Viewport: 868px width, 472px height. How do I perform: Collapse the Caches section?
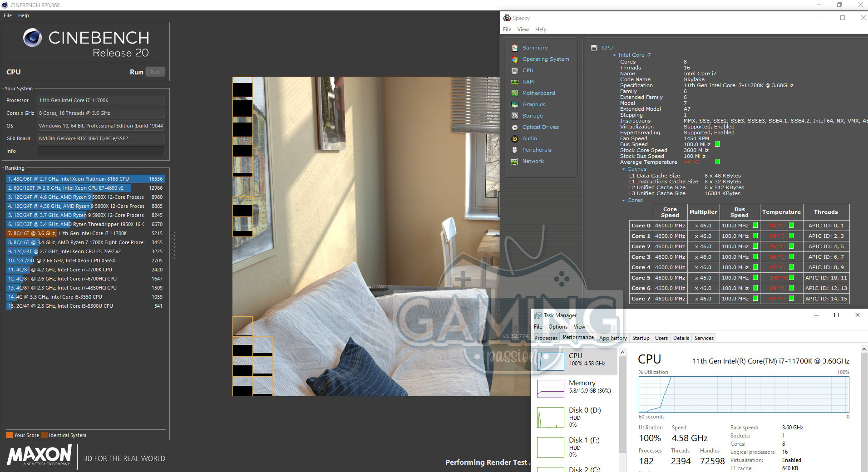pyautogui.click(x=623, y=169)
